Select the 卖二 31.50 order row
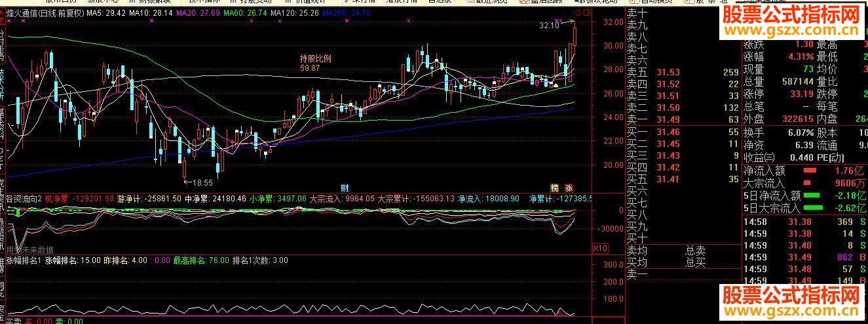868x324 pixels. 683,108
